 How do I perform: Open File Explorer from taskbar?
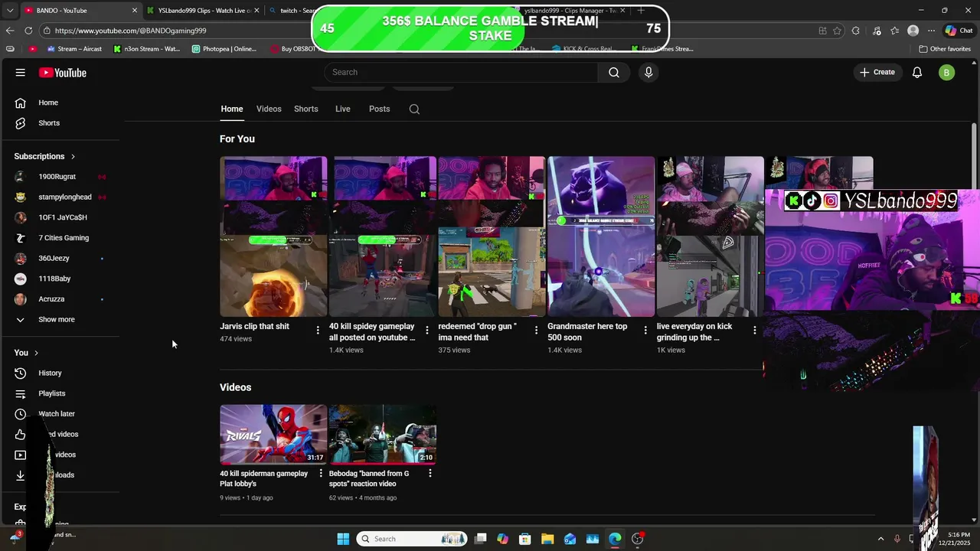547,539
